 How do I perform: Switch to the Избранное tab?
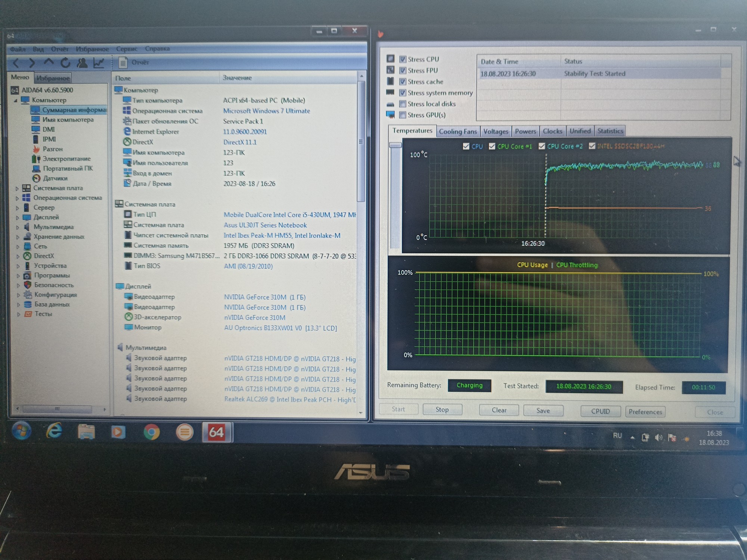(53, 78)
